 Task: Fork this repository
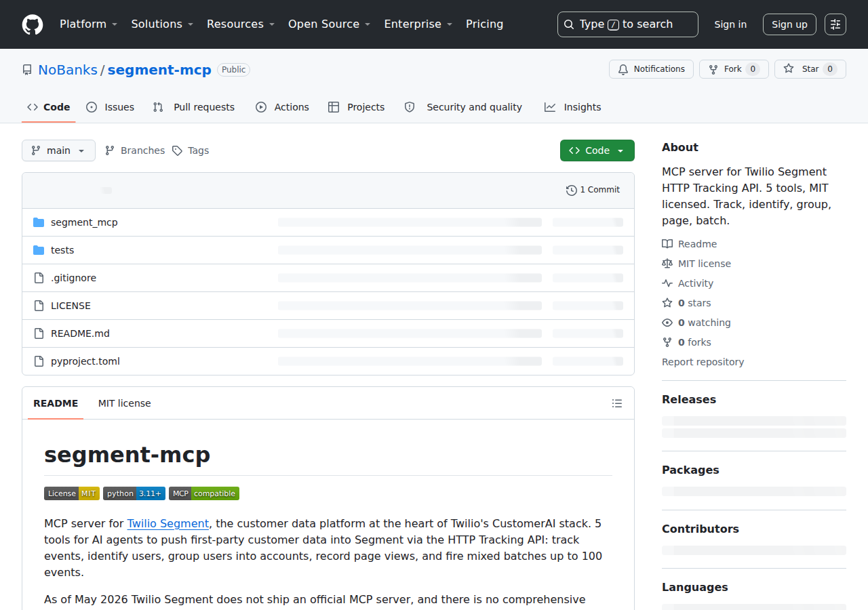click(734, 69)
